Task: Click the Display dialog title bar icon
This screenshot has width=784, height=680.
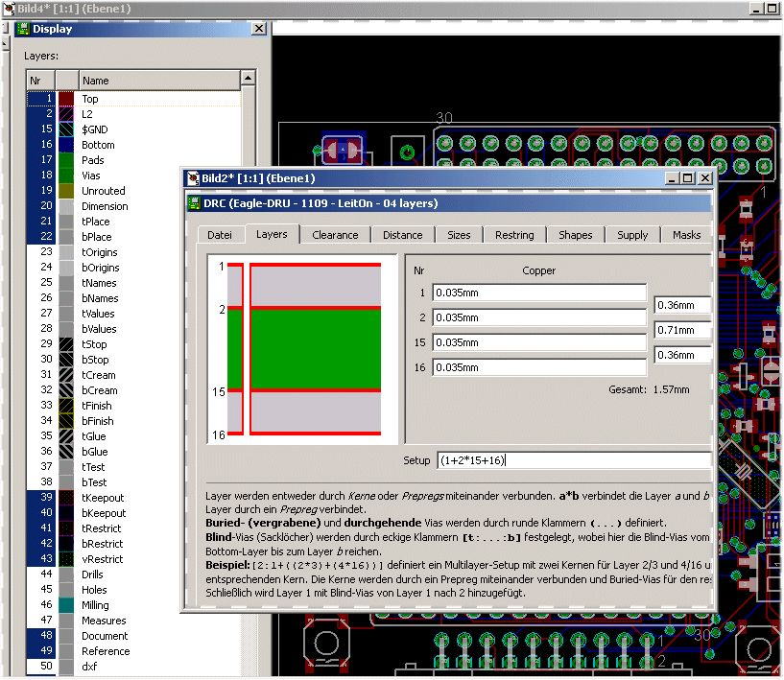Action: pos(22,29)
